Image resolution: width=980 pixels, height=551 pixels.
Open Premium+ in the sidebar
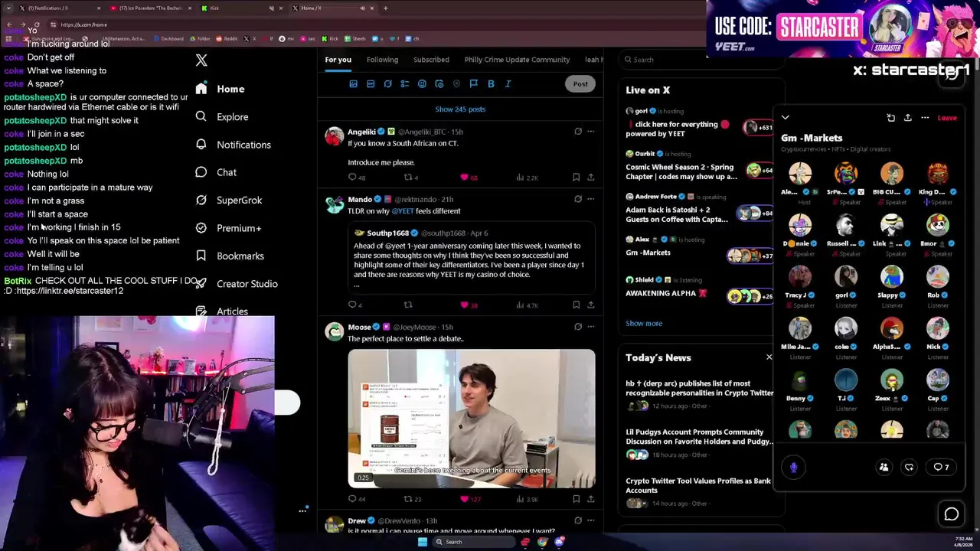pyautogui.click(x=228, y=228)
